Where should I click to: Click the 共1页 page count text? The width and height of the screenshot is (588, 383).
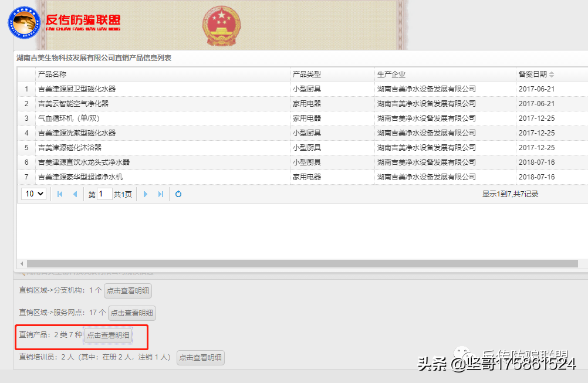[123, 194]
